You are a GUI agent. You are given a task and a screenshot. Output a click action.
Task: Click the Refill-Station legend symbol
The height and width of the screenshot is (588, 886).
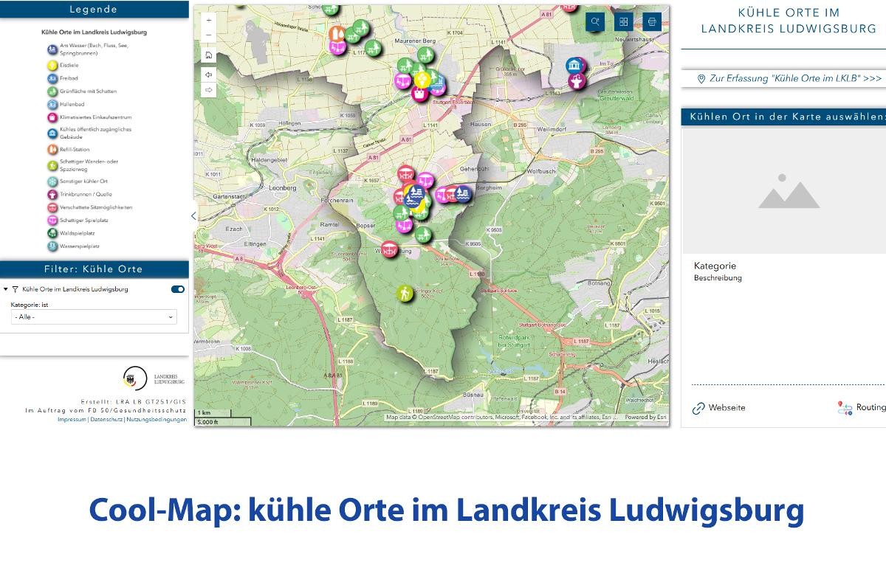[52, 148]
